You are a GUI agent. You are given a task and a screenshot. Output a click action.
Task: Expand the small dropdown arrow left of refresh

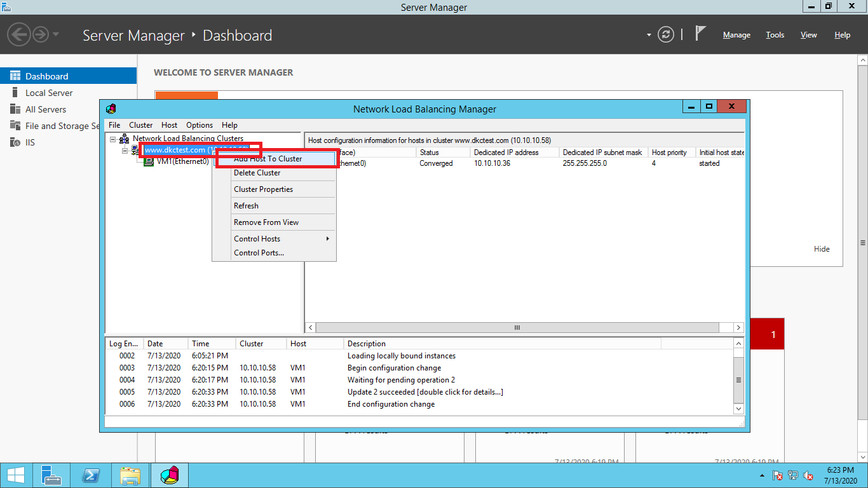(649, 35)
